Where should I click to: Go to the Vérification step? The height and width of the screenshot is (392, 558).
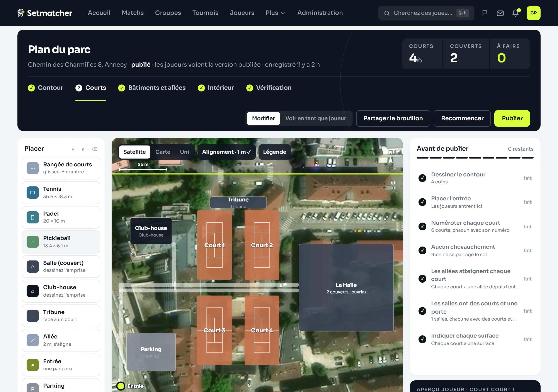[x=269, y=88]
